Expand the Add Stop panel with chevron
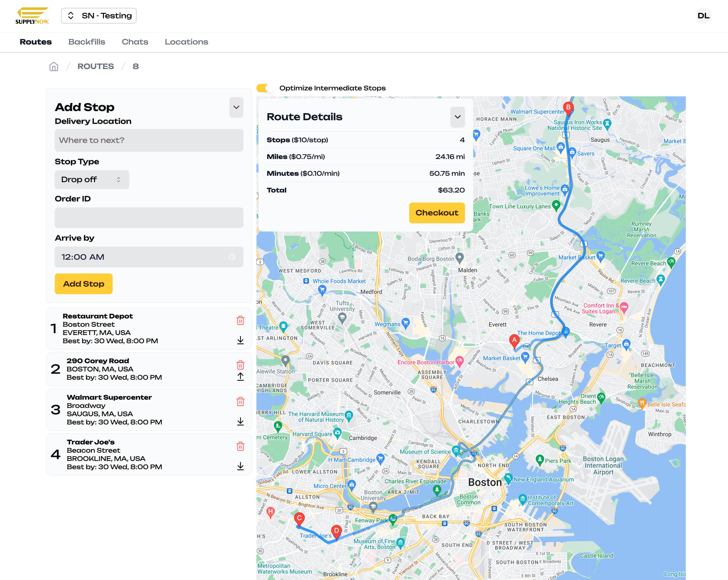The height and width of the screenshot is (580, 728). pos(236,107)
